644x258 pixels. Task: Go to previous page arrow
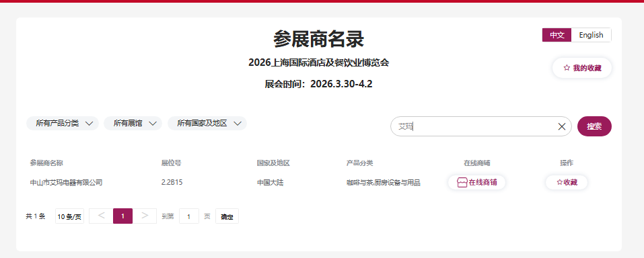point(101,216)
